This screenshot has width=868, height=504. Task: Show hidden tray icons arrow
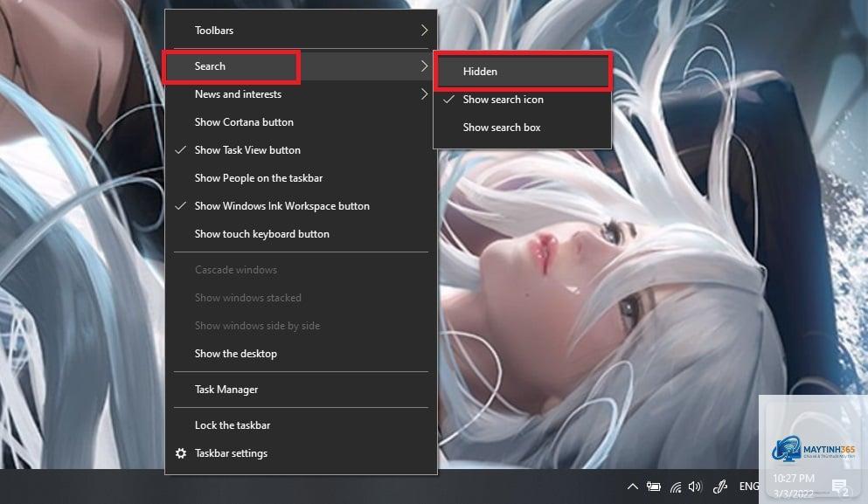coord(632,487)
